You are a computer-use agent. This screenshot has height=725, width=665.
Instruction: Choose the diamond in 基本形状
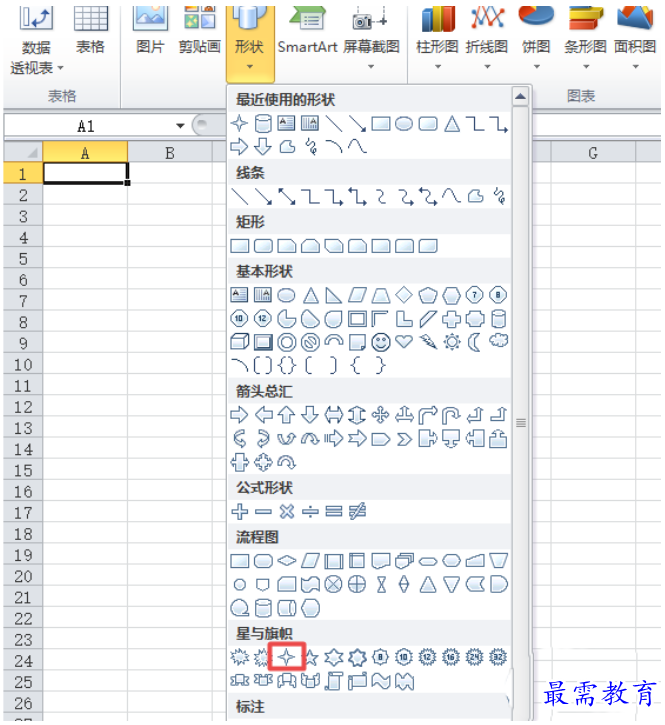404,294
